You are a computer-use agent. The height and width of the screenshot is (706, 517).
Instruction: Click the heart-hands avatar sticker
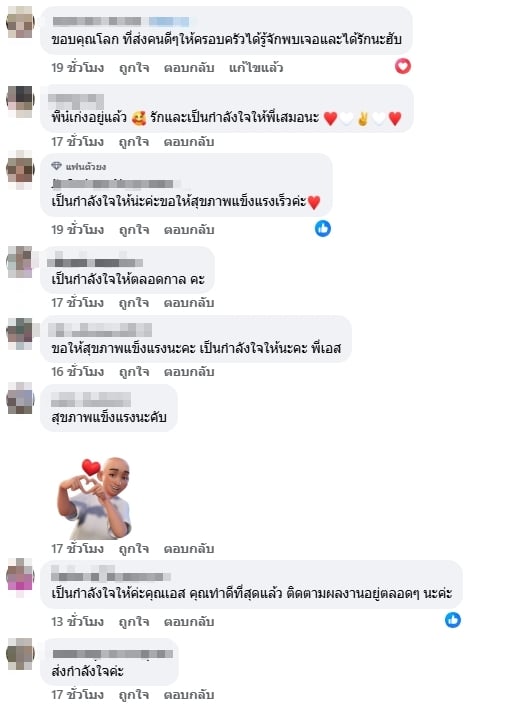click(94, 498)
